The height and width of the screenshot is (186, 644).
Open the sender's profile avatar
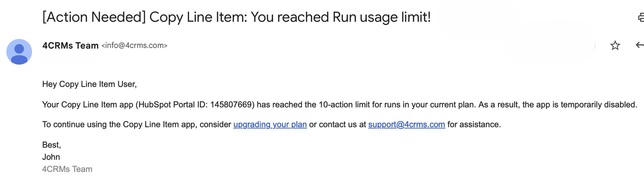point(19,52)
